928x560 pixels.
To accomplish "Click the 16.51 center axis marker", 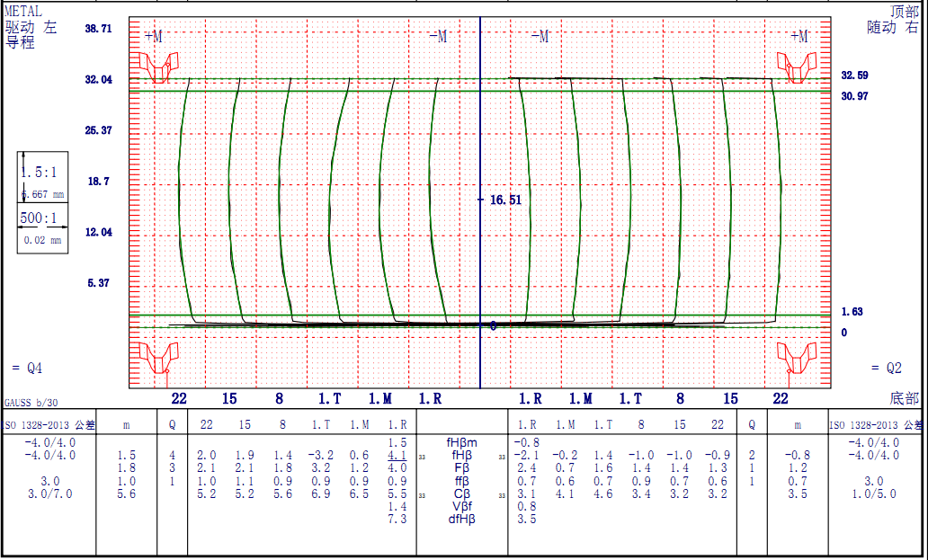I will (505, 200).
